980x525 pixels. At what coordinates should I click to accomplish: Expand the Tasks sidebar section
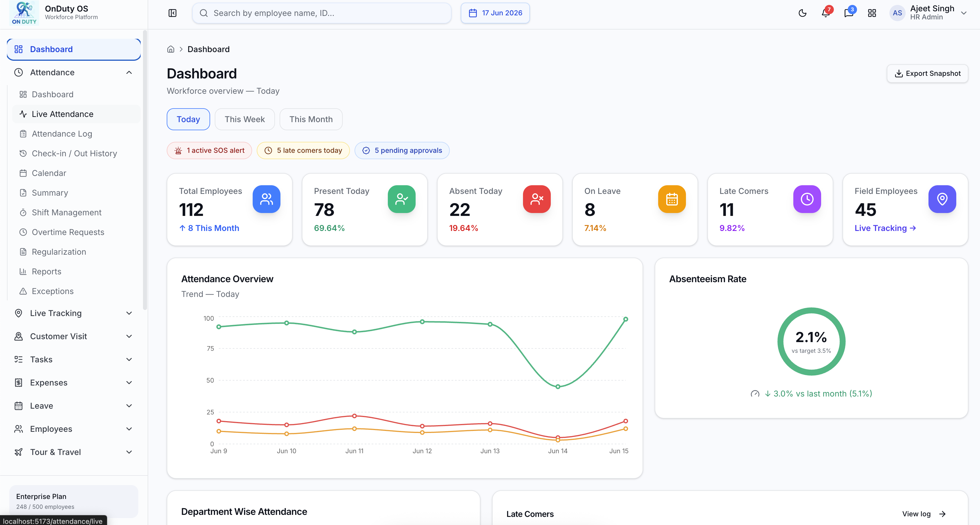[x=74, y=359]
